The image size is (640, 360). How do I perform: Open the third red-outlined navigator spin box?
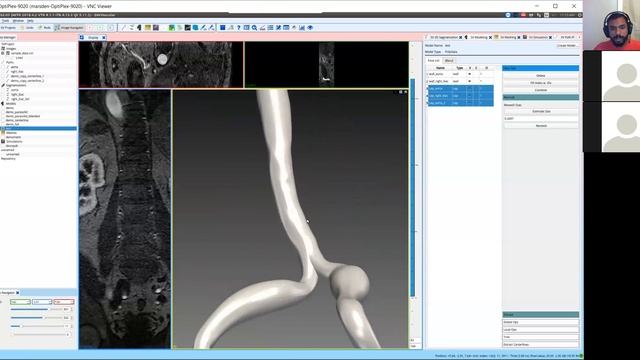click(x=64, y=302)
